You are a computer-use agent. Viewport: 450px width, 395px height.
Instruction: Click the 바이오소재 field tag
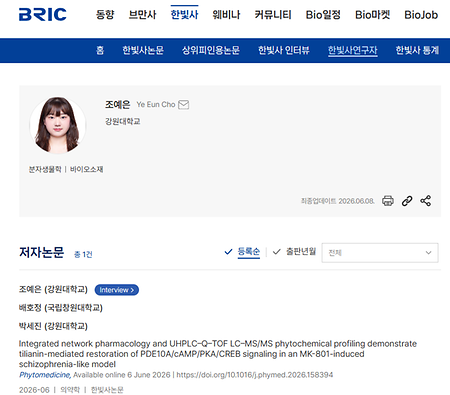tap(86, 169)
